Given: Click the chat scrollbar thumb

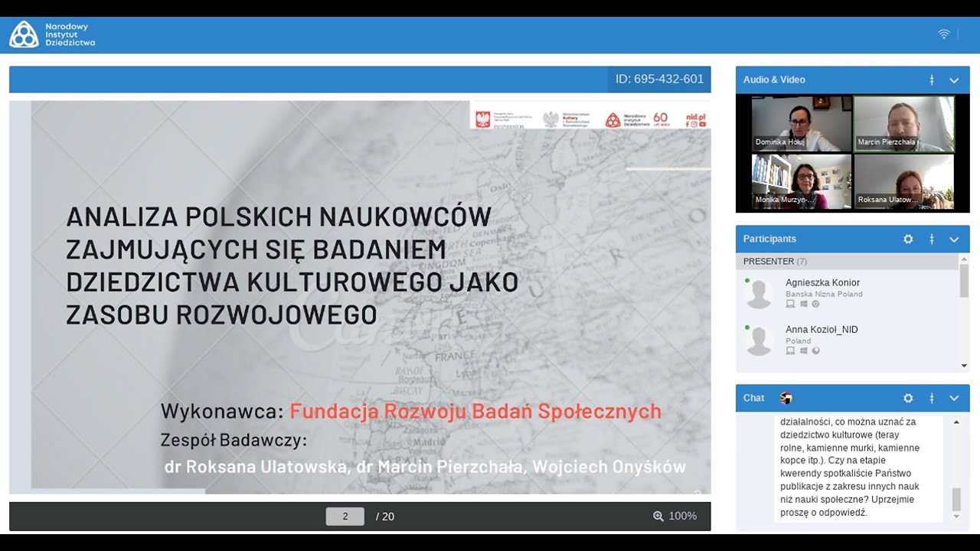Looking at the screenshot, I should pyautogui.click(x=956, y=499).
